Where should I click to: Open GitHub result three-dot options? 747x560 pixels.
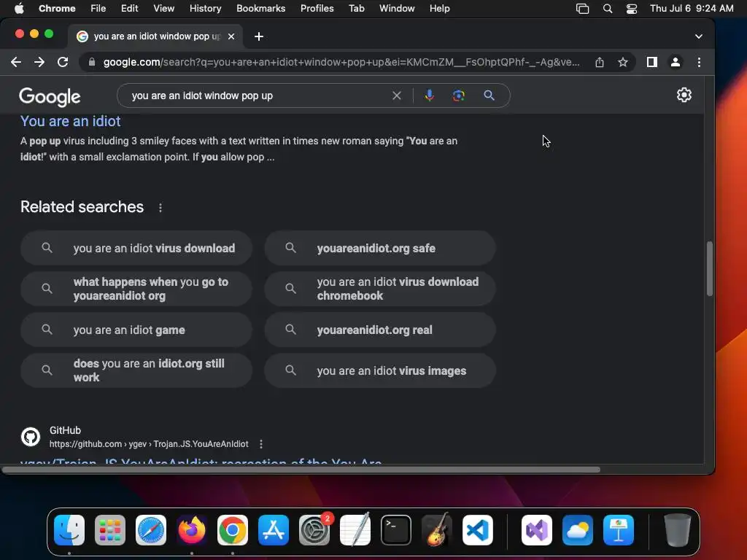point(260,444)
